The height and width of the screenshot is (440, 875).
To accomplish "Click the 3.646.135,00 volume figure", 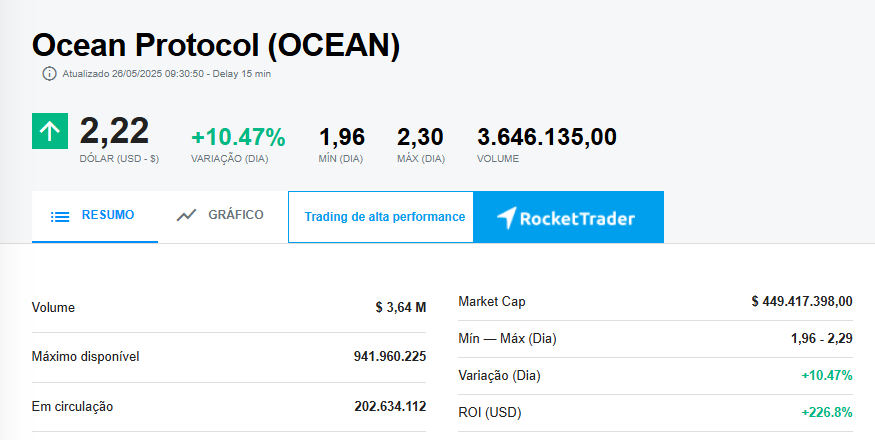I will click(546, 137).
